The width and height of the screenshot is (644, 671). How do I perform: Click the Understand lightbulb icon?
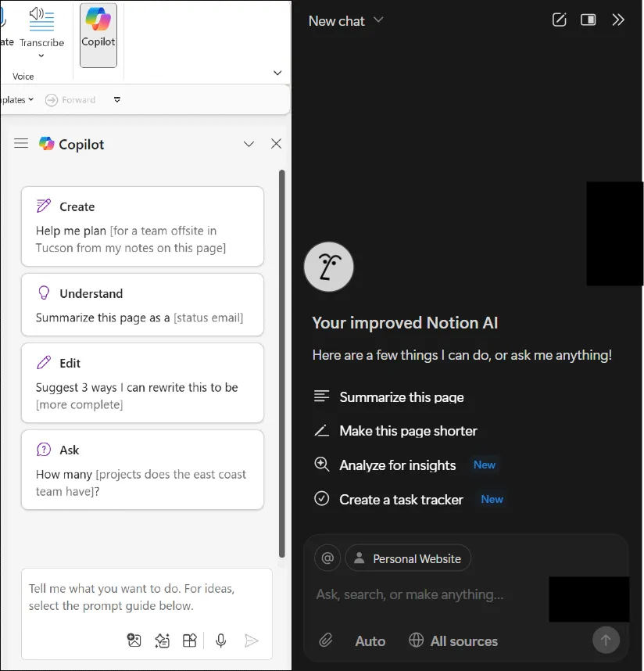click(x=44, y=292)
